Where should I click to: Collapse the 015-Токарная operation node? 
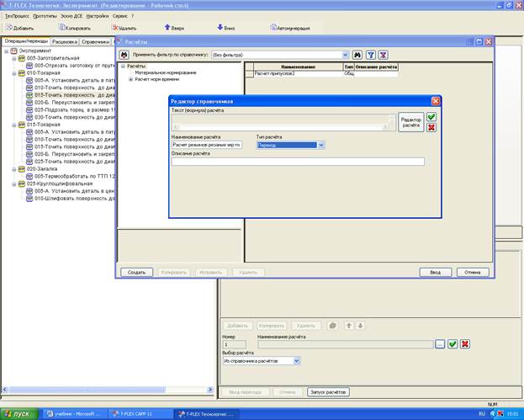[14, 125]
